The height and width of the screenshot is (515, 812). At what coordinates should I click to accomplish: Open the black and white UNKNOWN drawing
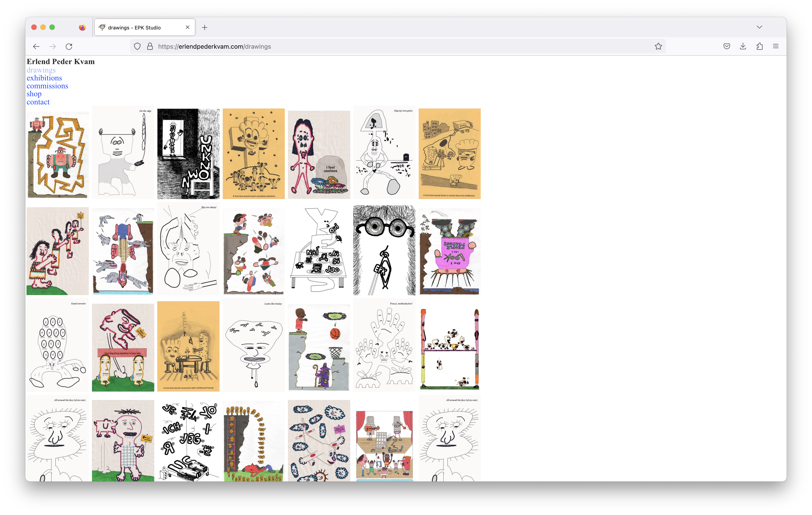(x=188, y=154)
